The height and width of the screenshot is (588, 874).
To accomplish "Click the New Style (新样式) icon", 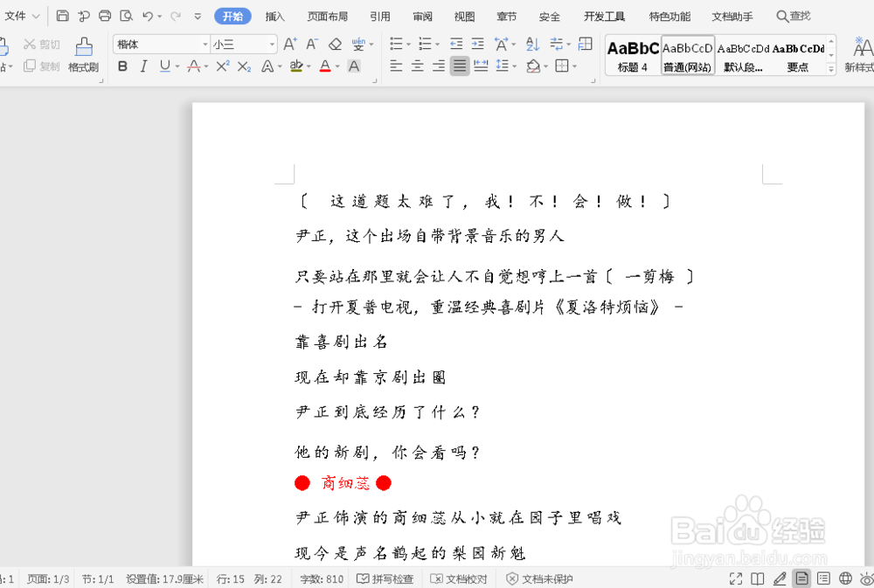I will coord(861,55).
